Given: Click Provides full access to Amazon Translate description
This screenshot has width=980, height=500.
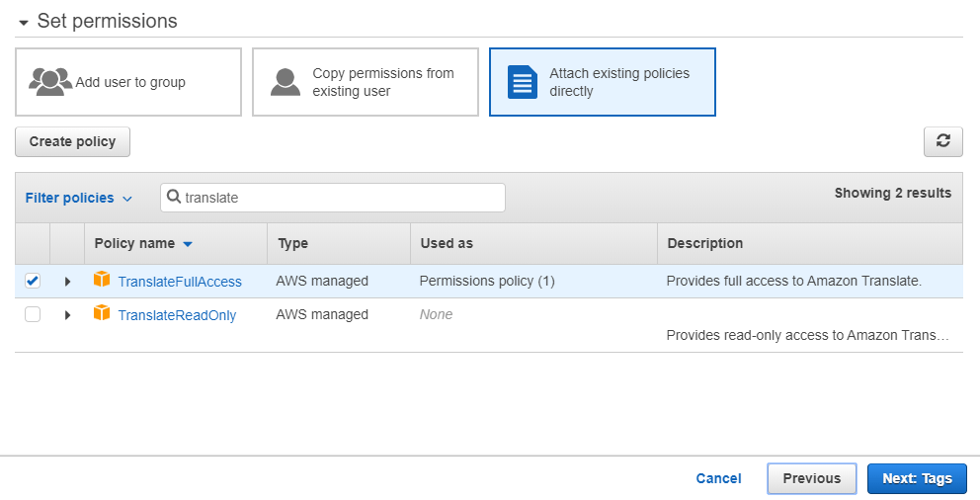Looking at the screenshot, I should click(x=793, y=281).
